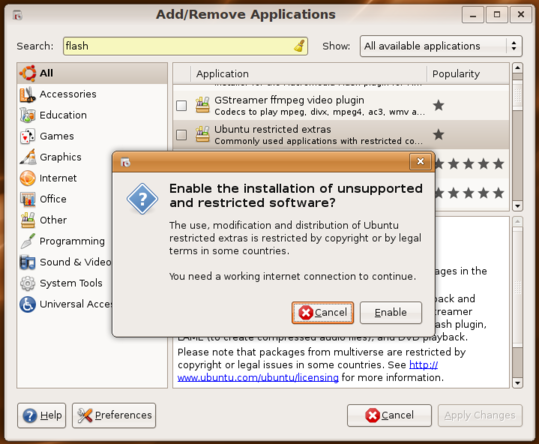539x444 pixels.
Task: Open the Sound & Video category icon
Action: pos(28,262)
